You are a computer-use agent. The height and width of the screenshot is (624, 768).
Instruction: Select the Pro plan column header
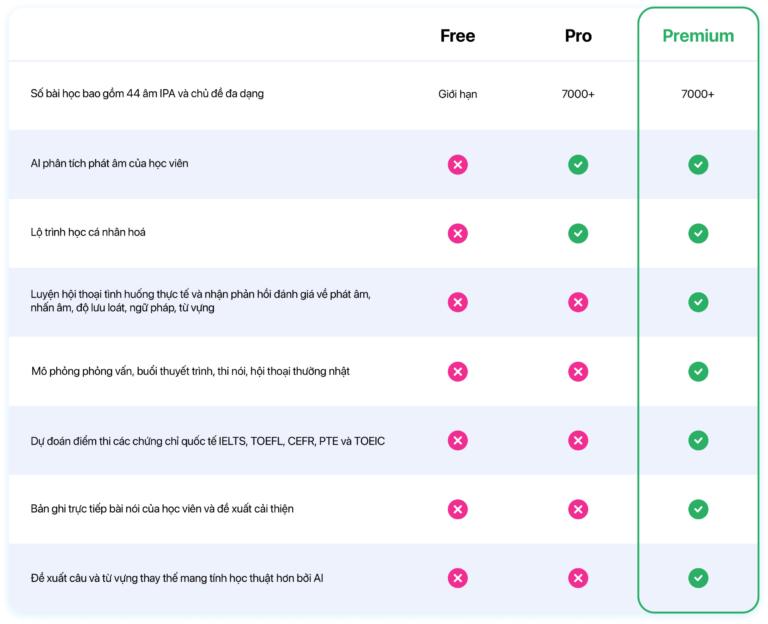(578, 36)
